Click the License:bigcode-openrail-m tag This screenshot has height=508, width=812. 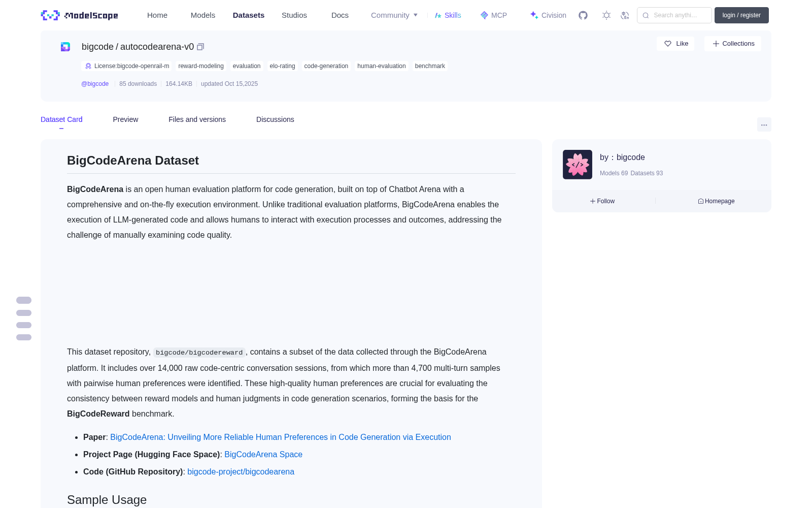click(x=126, y=66)
